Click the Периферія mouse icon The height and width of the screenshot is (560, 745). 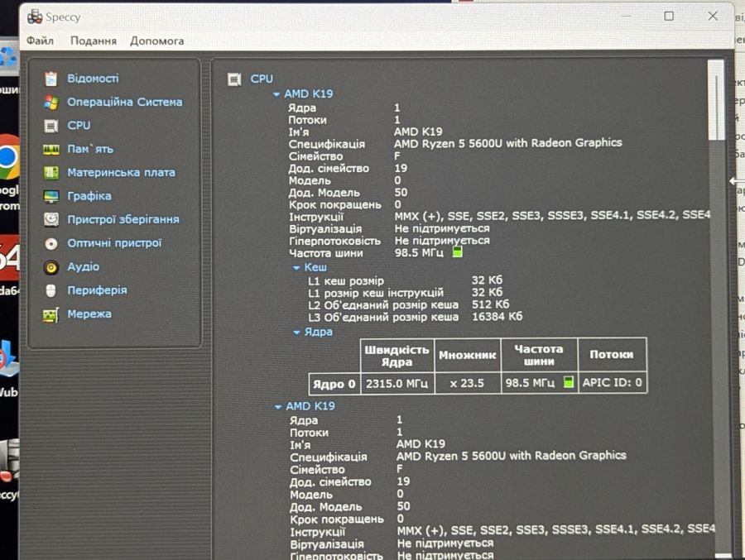[50, 290]
